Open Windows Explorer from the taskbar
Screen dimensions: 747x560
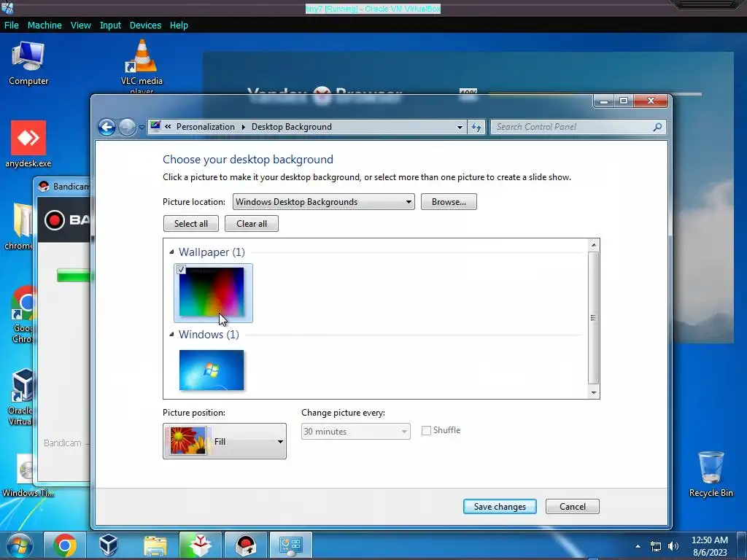point(155,545)
